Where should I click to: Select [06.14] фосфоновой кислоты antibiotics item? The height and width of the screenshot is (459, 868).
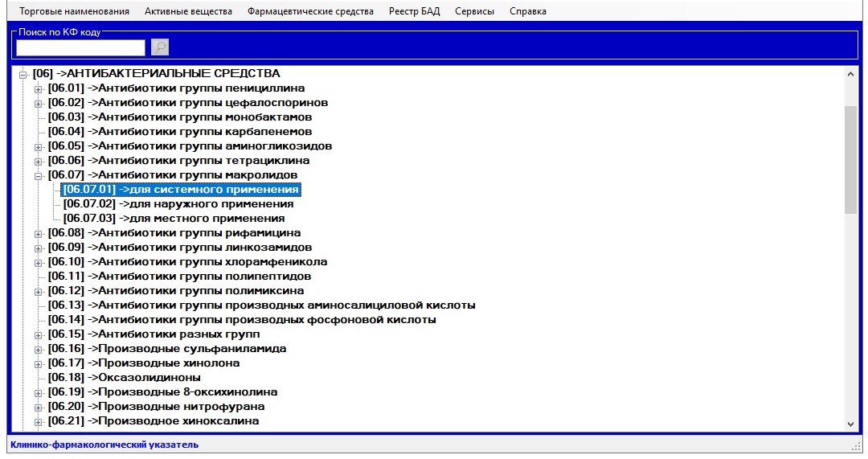[x=242, y=320]
